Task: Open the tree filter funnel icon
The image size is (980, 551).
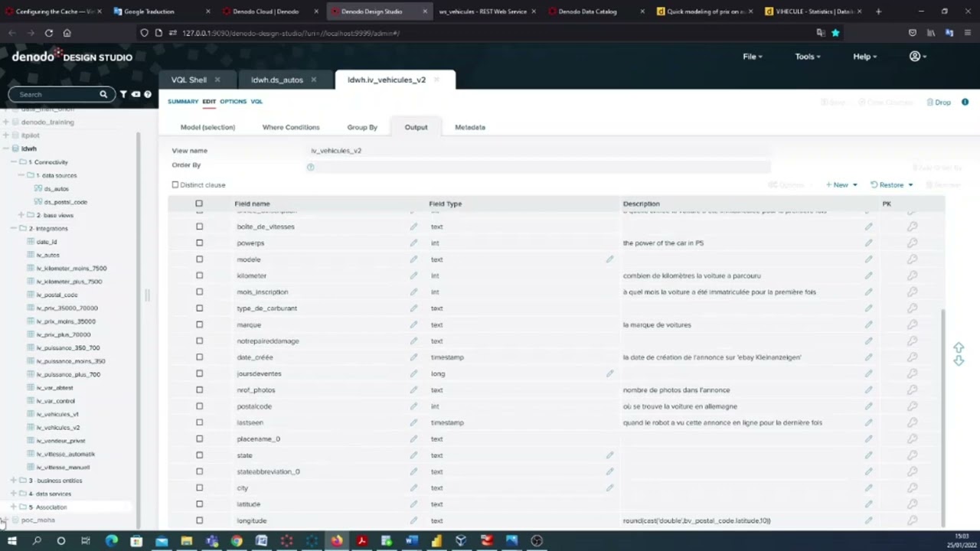Action: (x=123, y=94)
